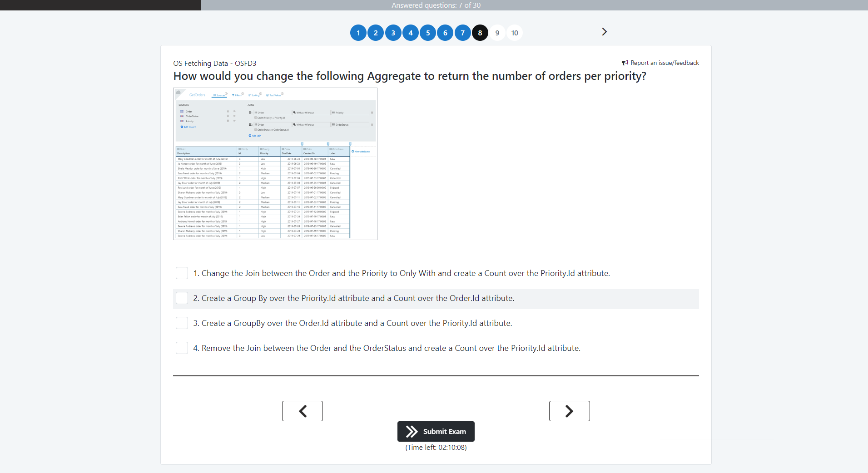Screen dimensions: 868x473
Task: Check answer 2 Group By over Priority.Id
Action: (182, 298)
